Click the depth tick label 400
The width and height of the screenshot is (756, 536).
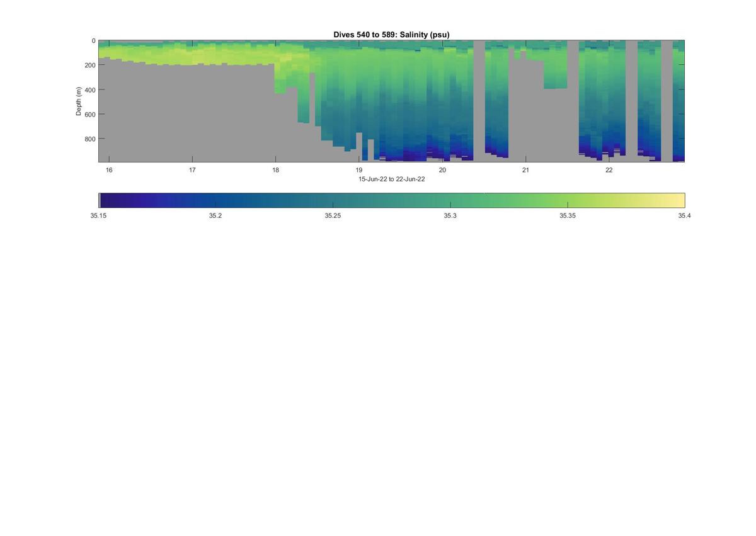[x=90, y=90]
